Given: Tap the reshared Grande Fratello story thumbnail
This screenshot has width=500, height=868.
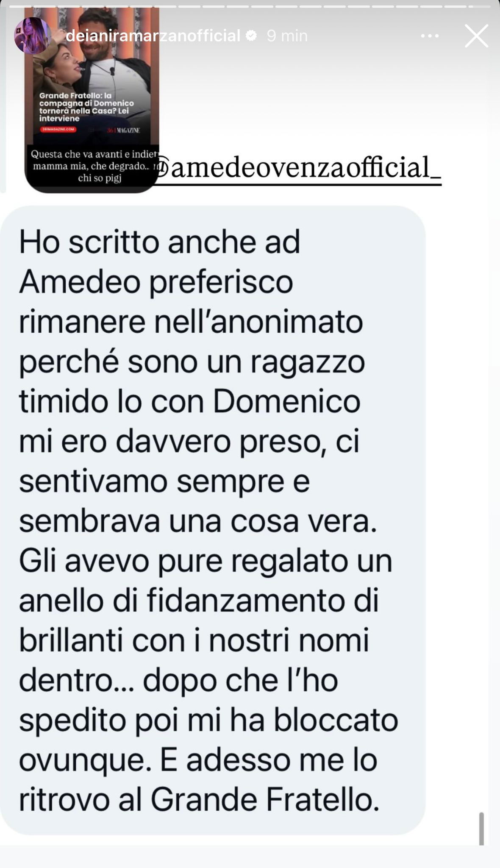Looking at the screenshot, I should pyautogui.click(x=92, y=100).
